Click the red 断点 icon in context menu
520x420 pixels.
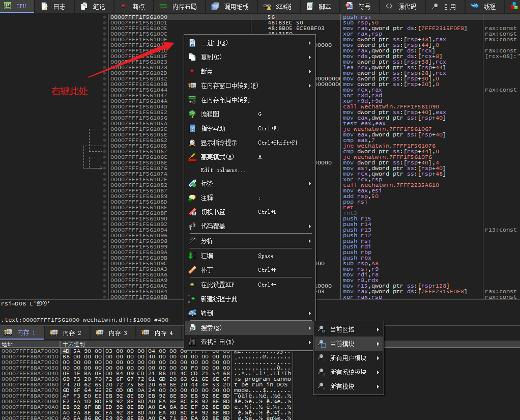[192, 71]
